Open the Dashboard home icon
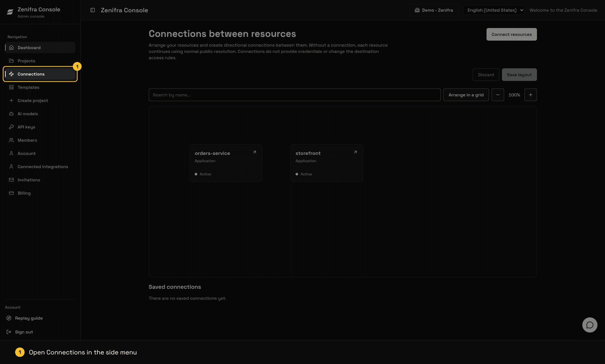This screenshot has height=364, width=605. click(x=11, y=48)
